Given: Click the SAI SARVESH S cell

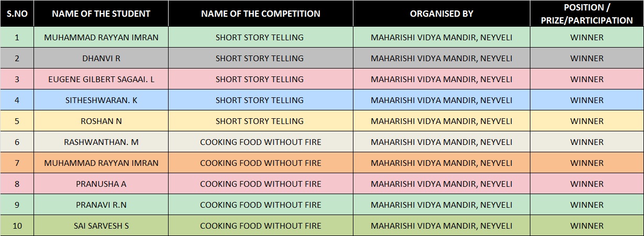Looking at the screenshot, I should click(x=101, y=226).
